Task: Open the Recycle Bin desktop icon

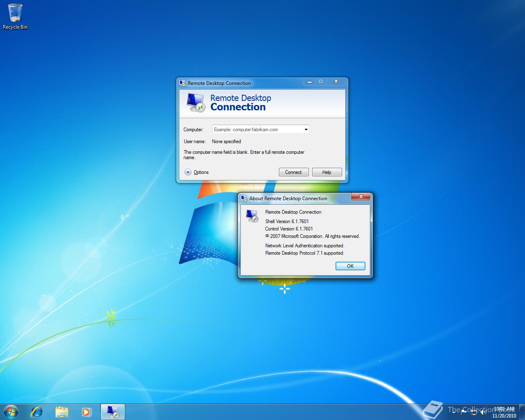Action: (x=15, y=16)
